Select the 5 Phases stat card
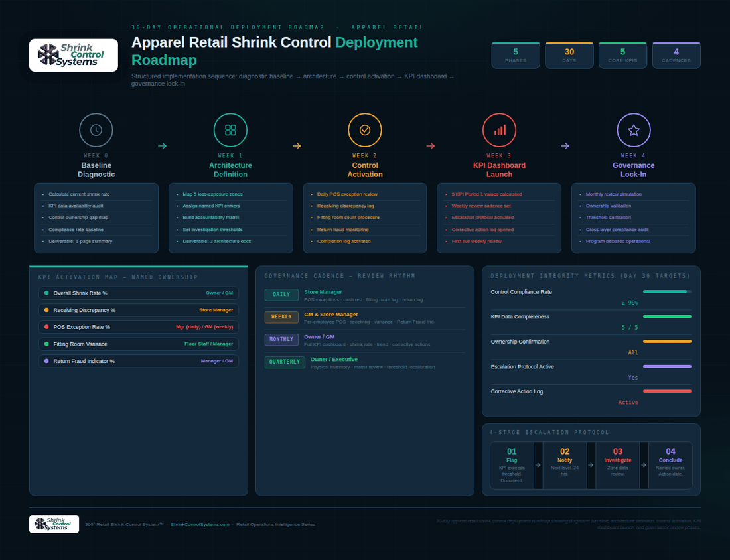Image resolution: width=730 pixels, height=560 pixels. (516, 55)
